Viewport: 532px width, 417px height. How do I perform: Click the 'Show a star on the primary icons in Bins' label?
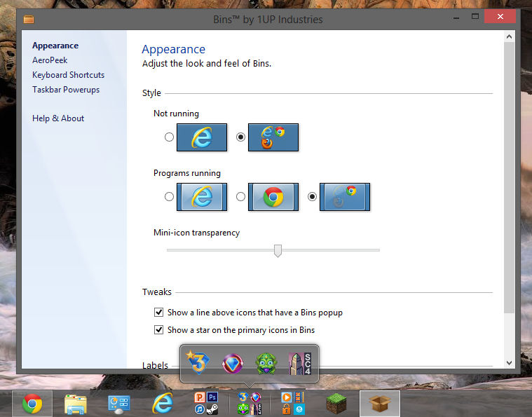(x=241, y=330)
